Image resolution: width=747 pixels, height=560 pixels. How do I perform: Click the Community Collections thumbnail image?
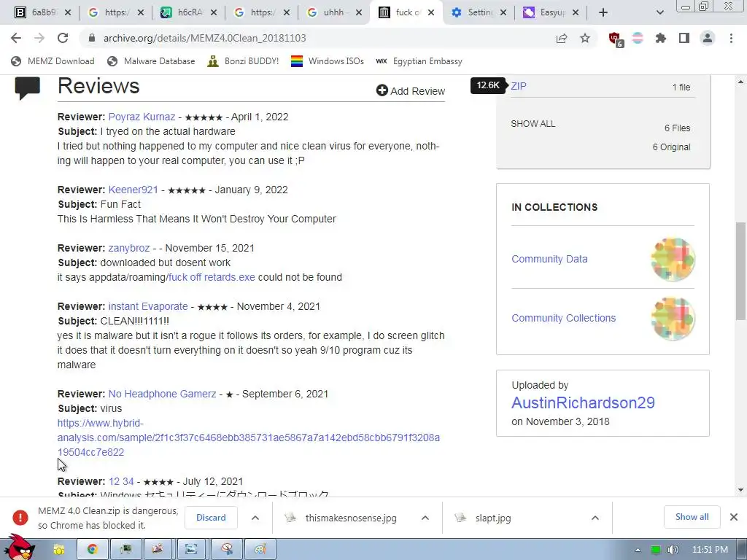pyautogui.click(x=672, y=318)
